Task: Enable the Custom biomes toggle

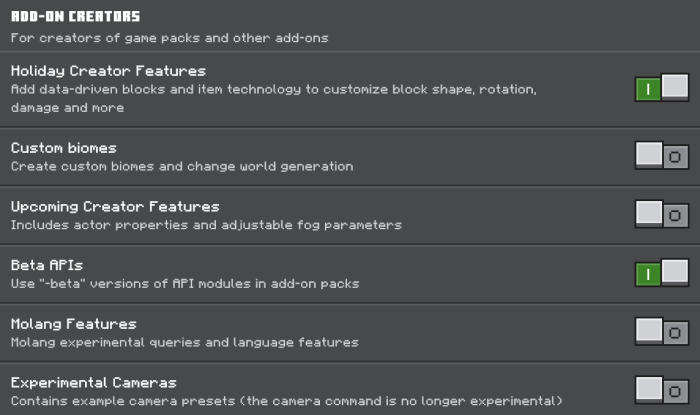Action: pyautogui.click(x=661, y=156)
